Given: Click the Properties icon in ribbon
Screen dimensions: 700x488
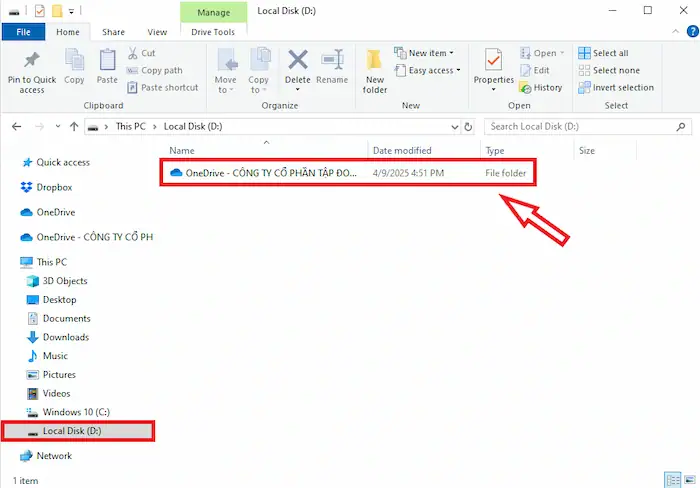Looking at the screenshot, I should click(x=493, y=68).
